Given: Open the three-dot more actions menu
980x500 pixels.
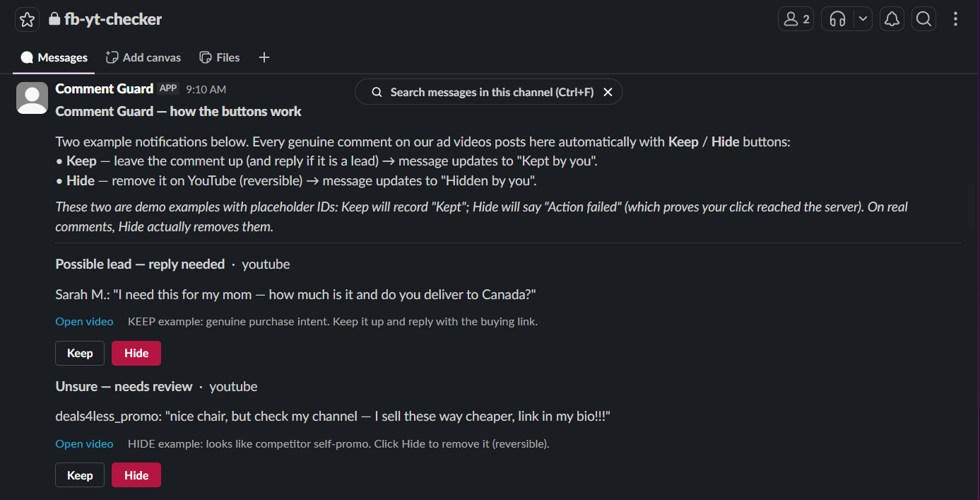Looking at the screenshot, I should pos(955,19).
